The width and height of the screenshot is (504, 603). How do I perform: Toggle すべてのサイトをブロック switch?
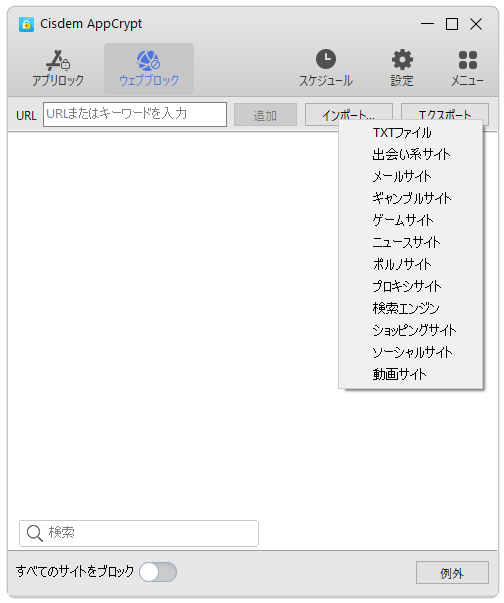point(158,572)
